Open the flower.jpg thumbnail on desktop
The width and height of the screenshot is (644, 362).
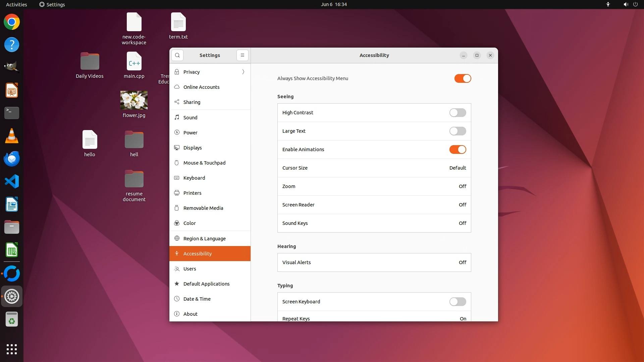point(134,100)
